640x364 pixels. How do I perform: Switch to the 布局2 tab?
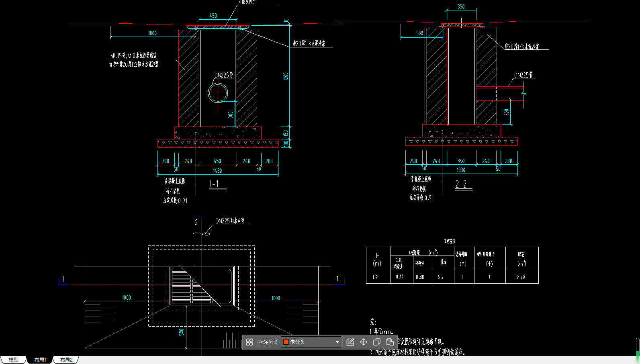[66, 360]
